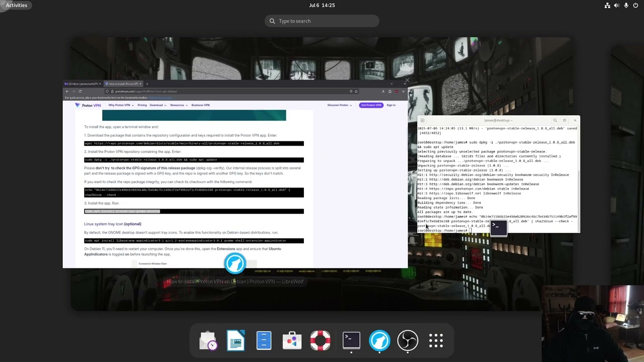Open the clock showing Jul 6 14:25
The image size is (644, 362).
322,5
